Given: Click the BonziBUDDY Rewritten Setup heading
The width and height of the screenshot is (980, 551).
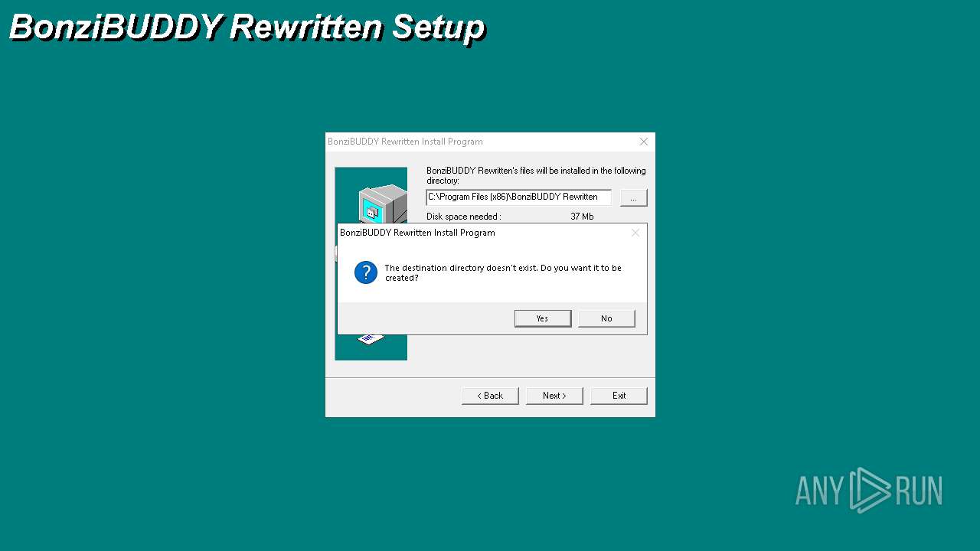Looking at the screenshot, I should click(x=247, y=28).
